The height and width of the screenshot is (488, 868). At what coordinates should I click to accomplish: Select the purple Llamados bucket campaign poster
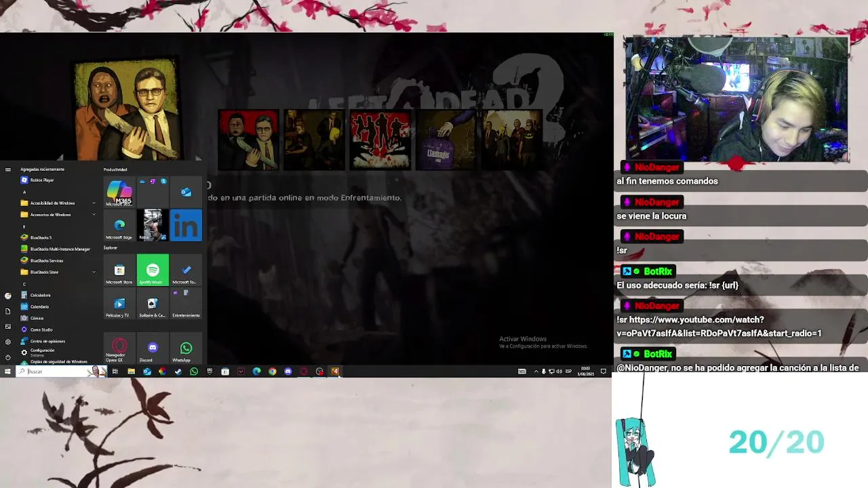pos(446,140)
